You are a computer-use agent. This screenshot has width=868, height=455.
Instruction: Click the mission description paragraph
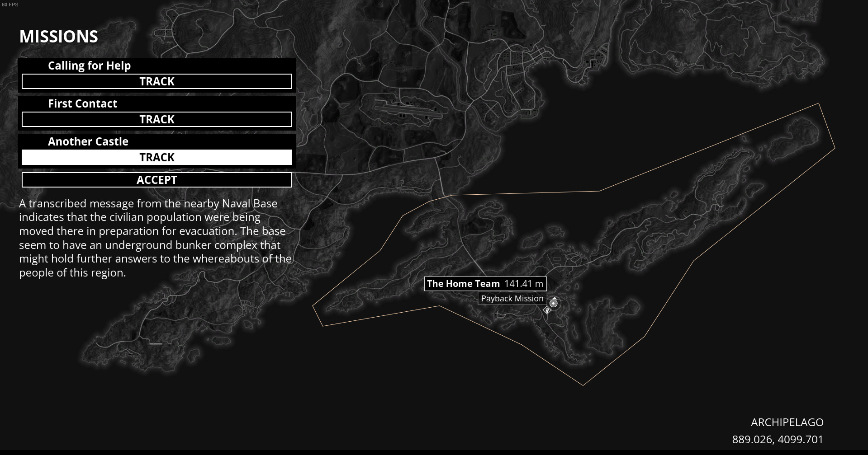[155, 238]
